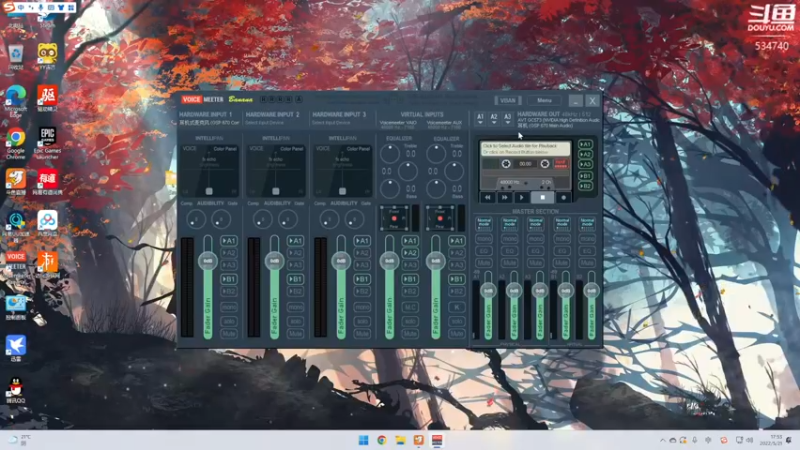
Task: Mute the Hardware Input 2 strip
Action: click(295, 334)
